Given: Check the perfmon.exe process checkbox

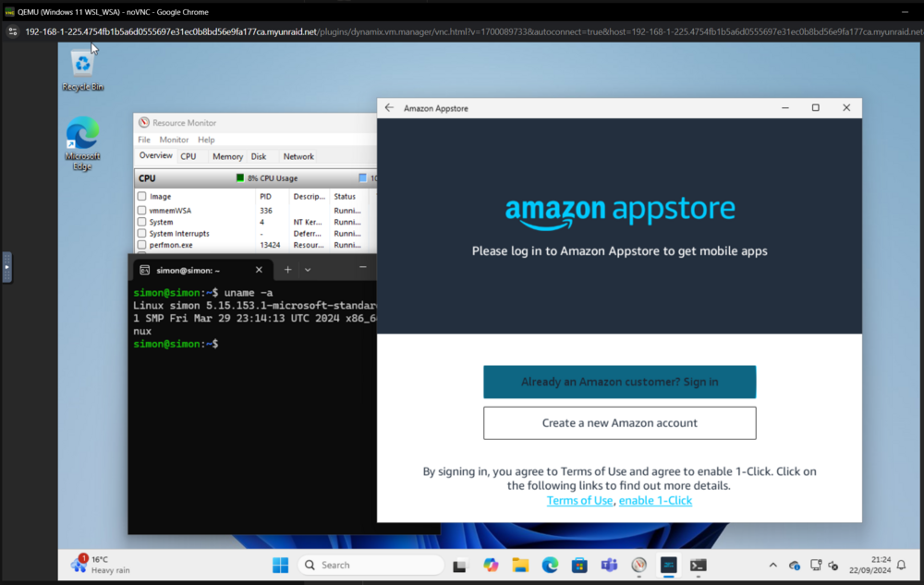Looking at the screenshot, I should coord(141,245).
